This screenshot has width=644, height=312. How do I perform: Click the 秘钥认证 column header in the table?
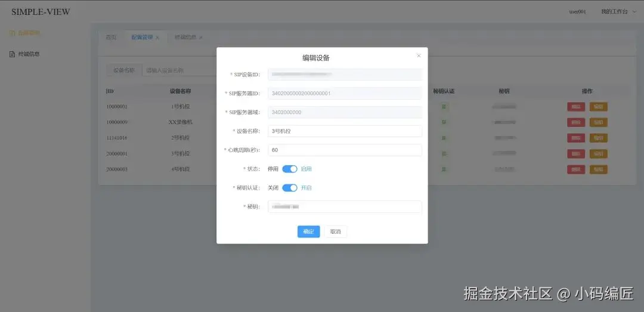[444, 91]
